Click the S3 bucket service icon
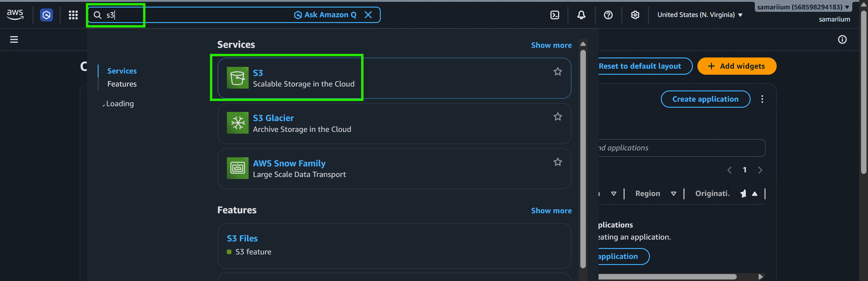 [x=237, y=78]
